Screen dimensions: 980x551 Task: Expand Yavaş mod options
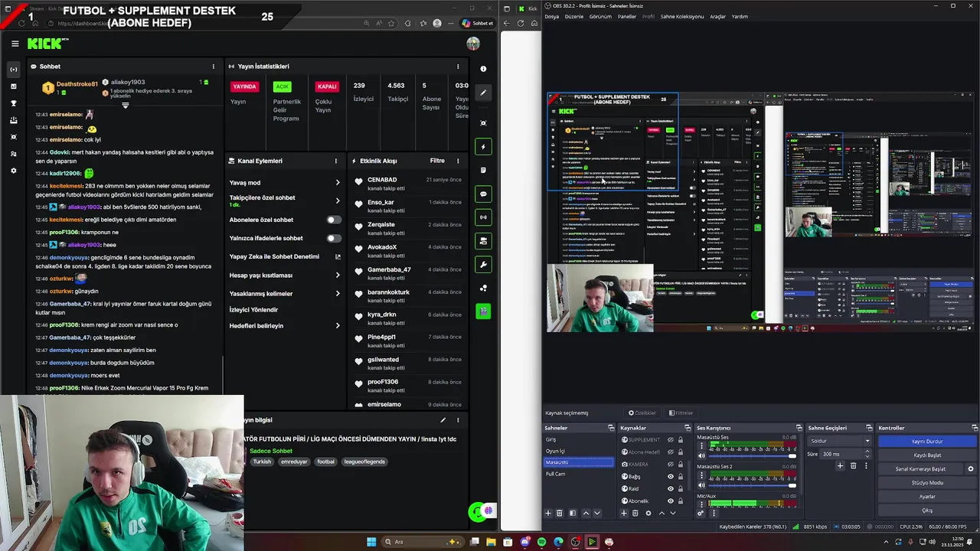click(338, 183)
